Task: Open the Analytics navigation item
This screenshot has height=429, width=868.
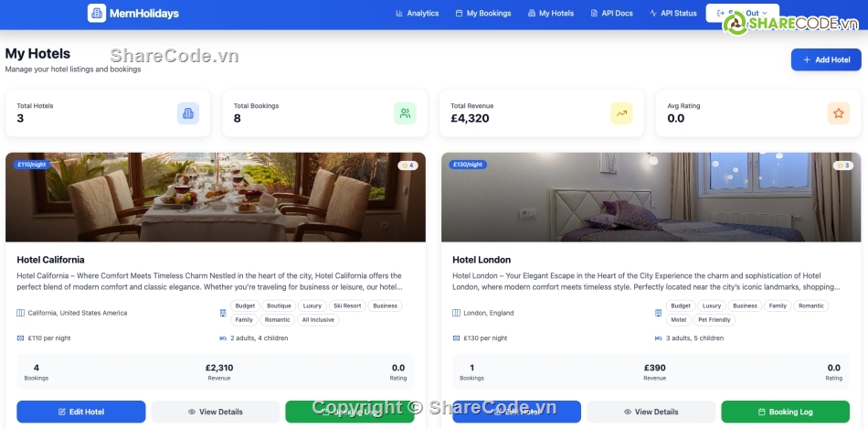Action: click(418, 14)
